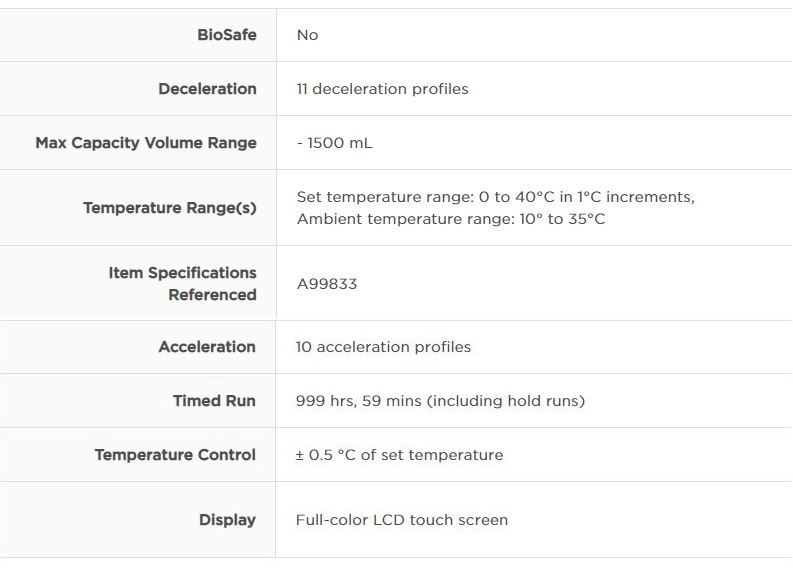The width and height of the screenshot is (793, 570).
Task: Select '10 acceleration profiles' text
Action: (383, 347)
